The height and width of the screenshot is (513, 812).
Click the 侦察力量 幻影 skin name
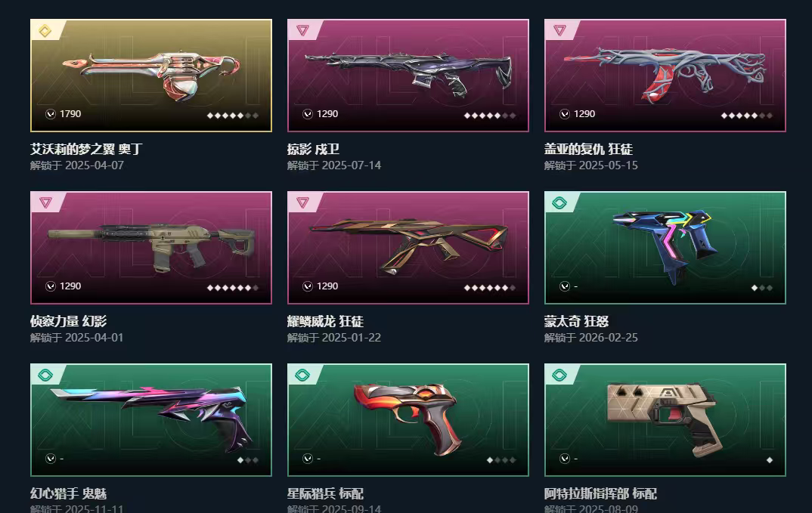(x=68, y=321)
